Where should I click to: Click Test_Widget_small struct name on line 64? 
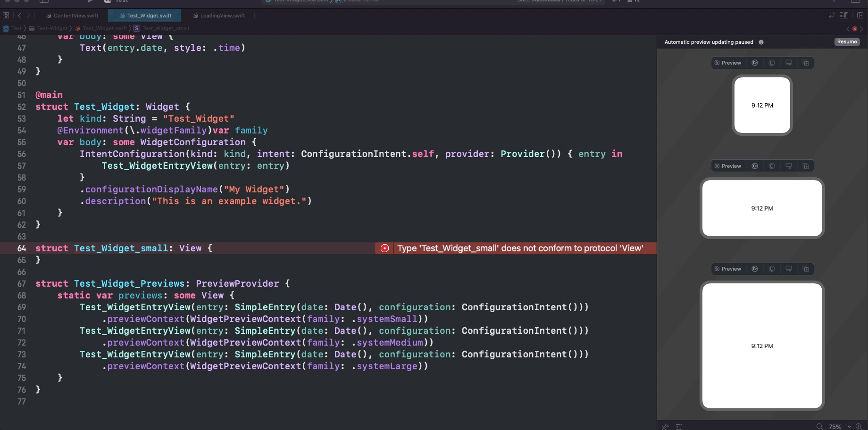click(121, 248)
